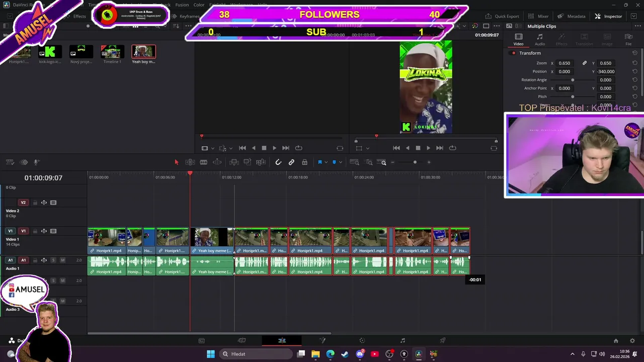Reset the Position parameter
This screenshot has height=362, width=644.
635,71
